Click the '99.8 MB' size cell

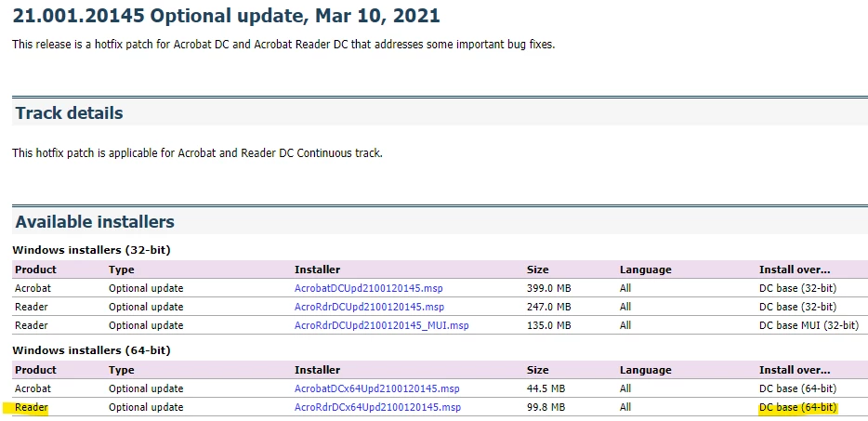coord(546,407)
